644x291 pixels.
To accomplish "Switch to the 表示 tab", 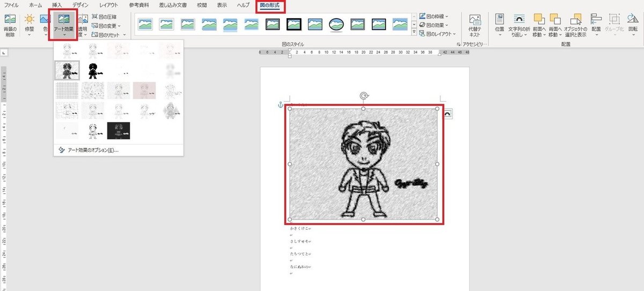I will coord(222,5).
